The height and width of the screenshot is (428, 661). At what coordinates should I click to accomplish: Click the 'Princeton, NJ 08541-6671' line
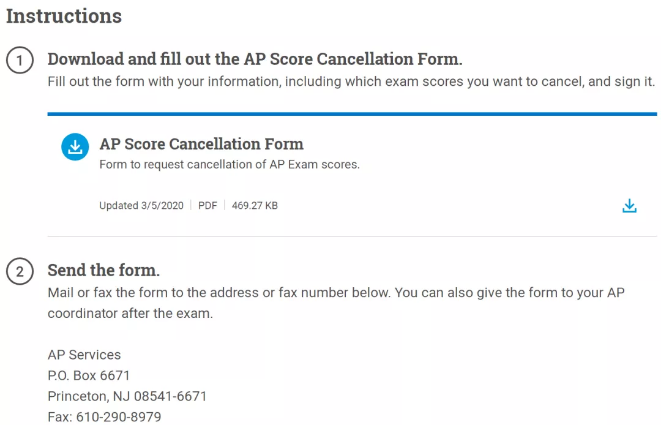127,396
